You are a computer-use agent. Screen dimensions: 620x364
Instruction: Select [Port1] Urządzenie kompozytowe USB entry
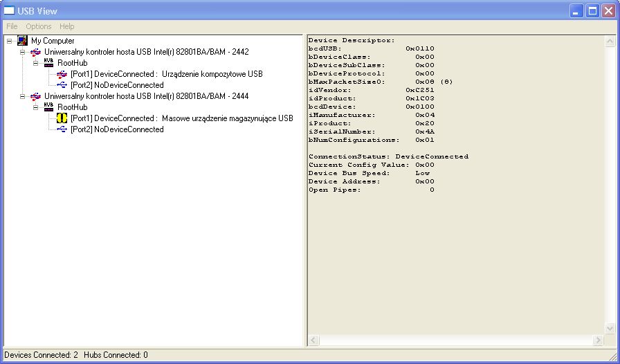point(167,74)
